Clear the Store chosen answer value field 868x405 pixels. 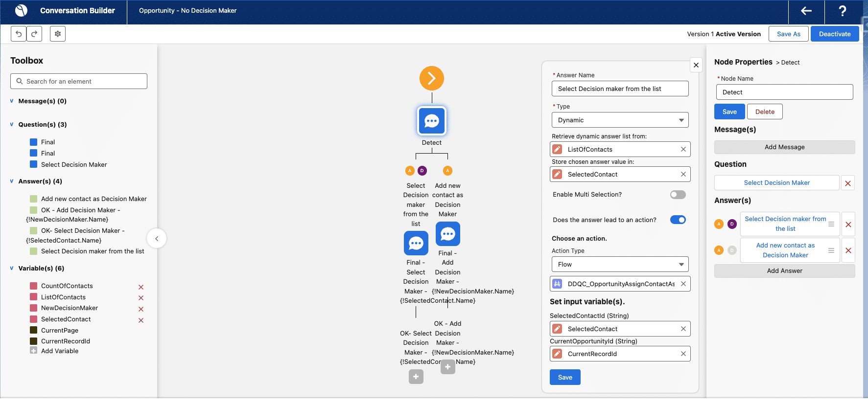[x=683, y=174]
